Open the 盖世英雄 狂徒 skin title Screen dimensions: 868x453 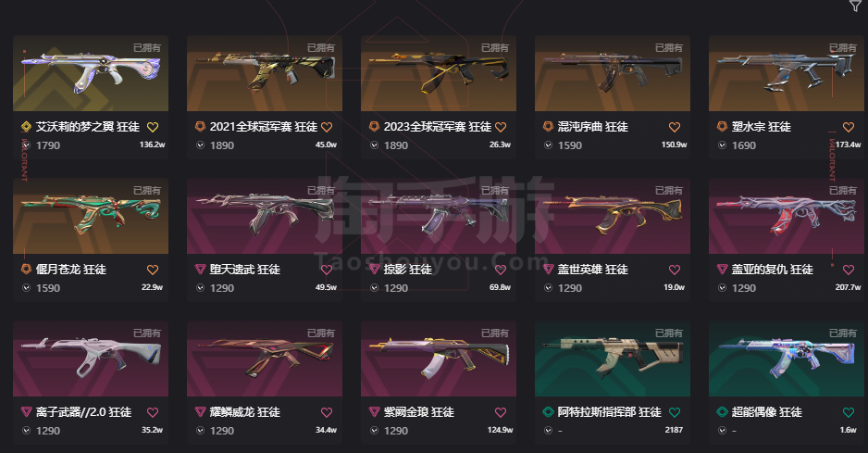pos(593,270)
